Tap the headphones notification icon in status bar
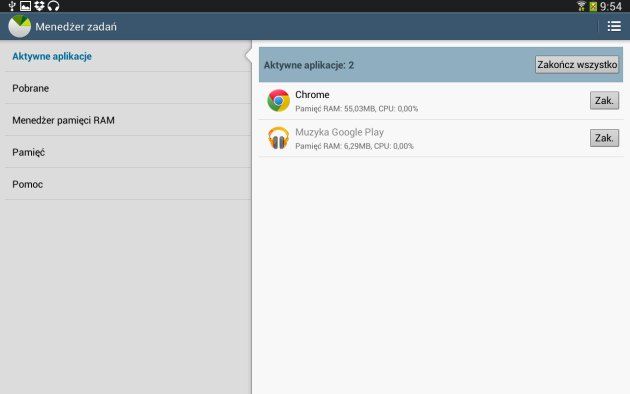 53,6
